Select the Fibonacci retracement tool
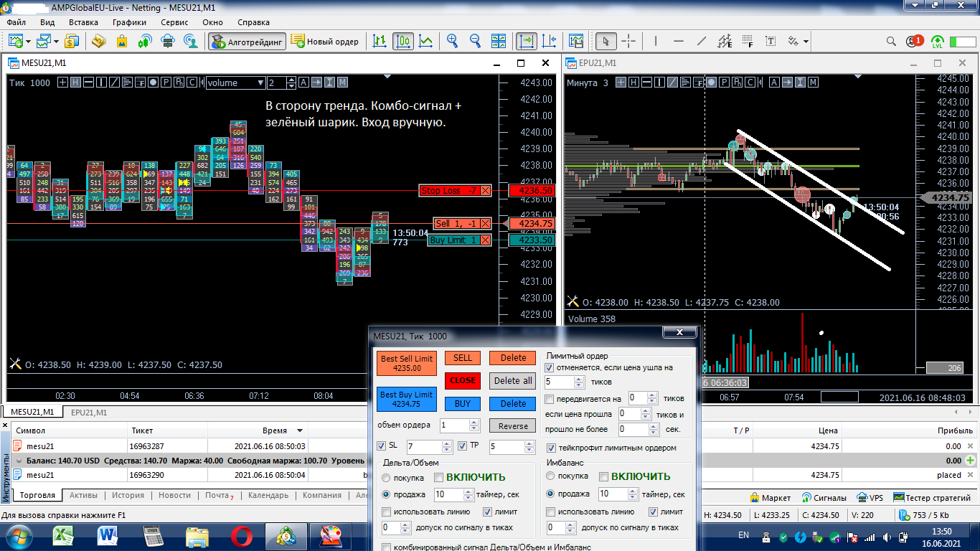The image size is (980, 551). click(748, 42)
